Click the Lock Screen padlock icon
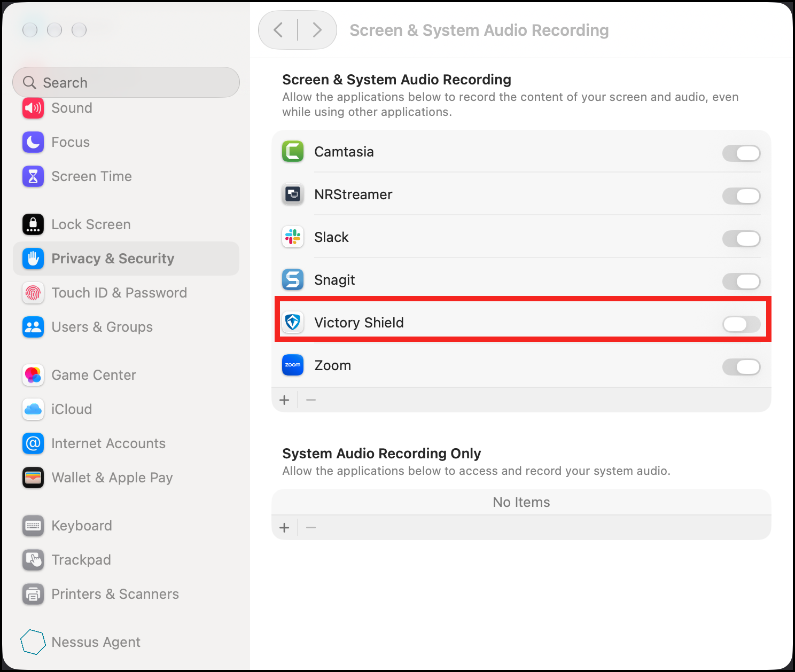Image resolution: width=795 pixels, height=672 pixels. coord(33,224)
